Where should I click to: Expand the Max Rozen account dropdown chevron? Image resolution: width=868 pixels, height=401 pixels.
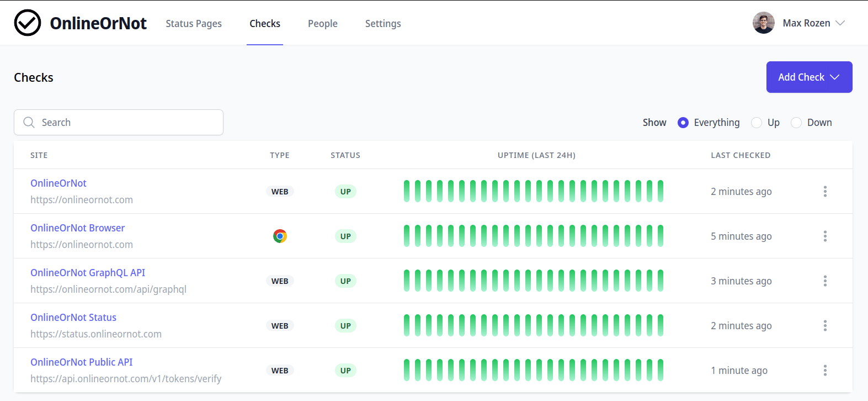[x=840, y=23]
